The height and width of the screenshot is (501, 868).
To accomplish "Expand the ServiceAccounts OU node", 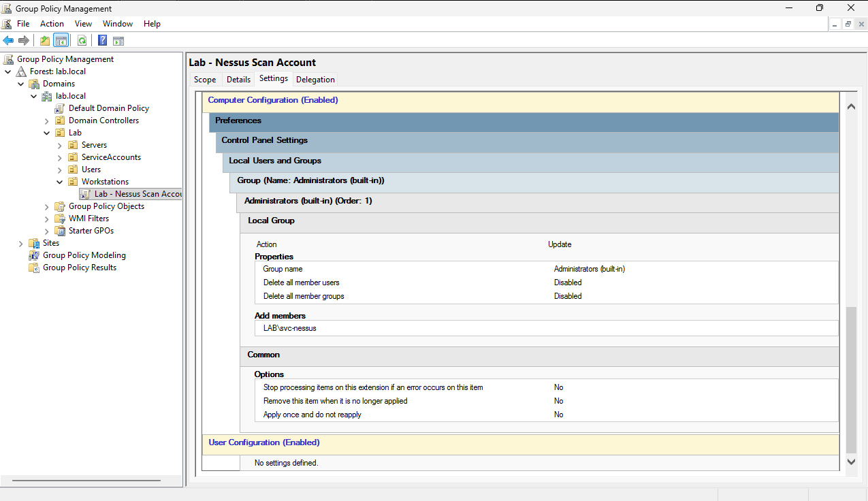I will 60,157.
